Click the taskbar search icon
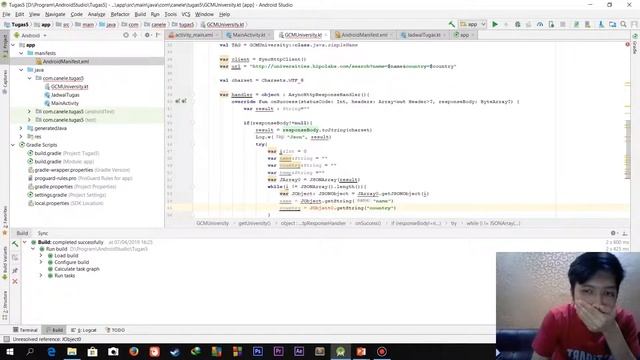Viewport: 640px width, 360px height. (x=30, y=351)
